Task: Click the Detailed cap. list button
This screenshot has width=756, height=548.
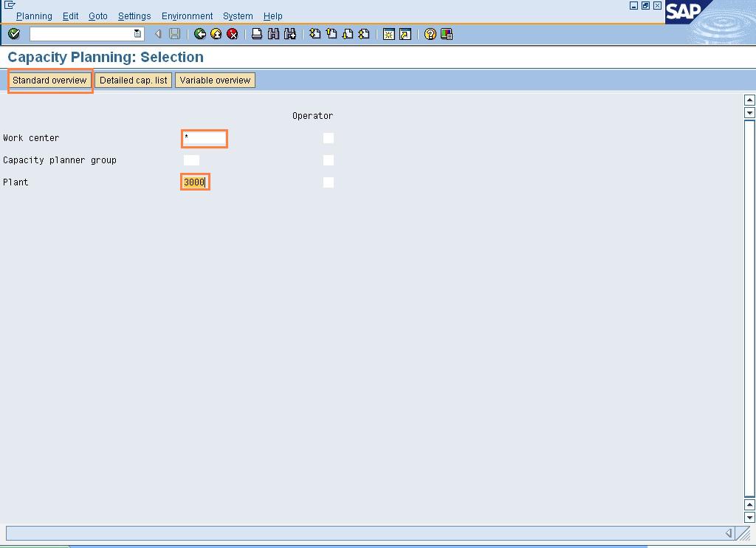Action: coord(134,81)
